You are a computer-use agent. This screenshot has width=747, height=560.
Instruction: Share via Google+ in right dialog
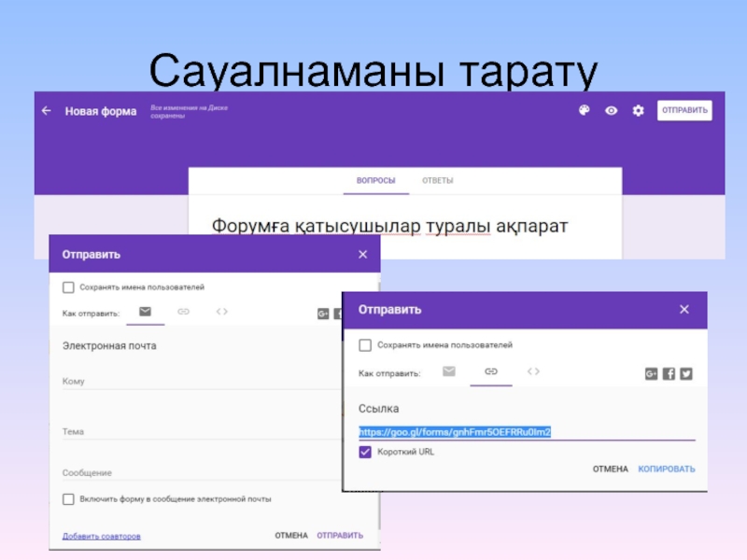click(x=651, y=374)
